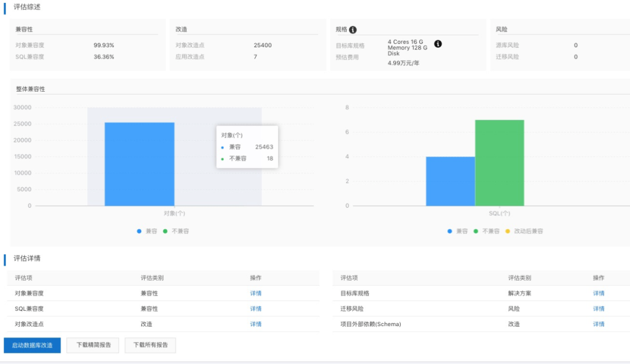Image resolution: width=630 pixels, height=364 pixels.
Task: Open 详情 for 目标库规格 row
Action: pos(598,293)
